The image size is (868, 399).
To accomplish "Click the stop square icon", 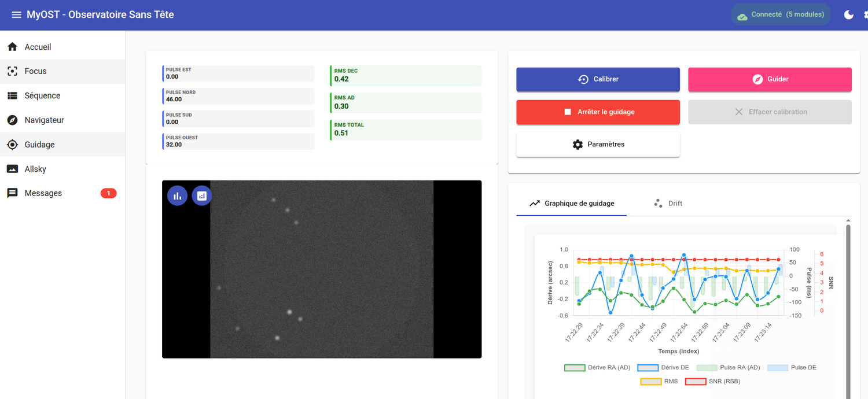I will [x=568, y=112].
